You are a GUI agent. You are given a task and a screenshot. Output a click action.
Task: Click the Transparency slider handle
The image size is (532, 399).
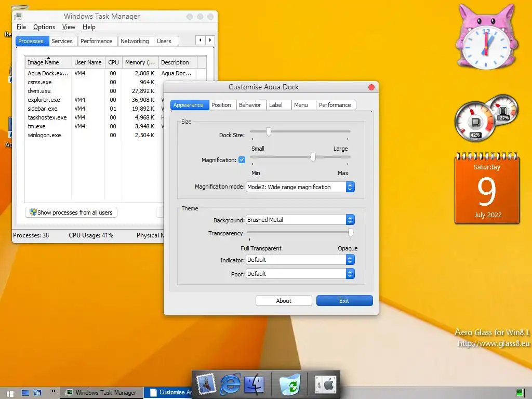(351, 232)
